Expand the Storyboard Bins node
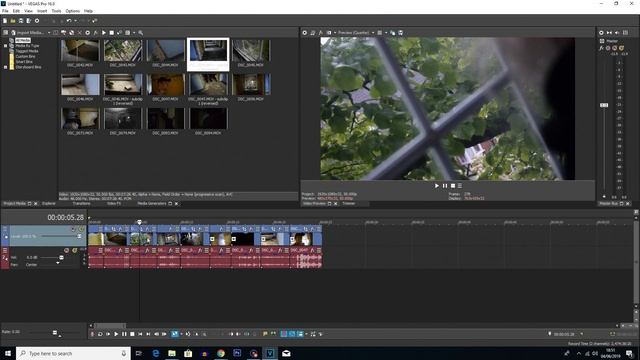The image size is (640, 360). [6, 67]
